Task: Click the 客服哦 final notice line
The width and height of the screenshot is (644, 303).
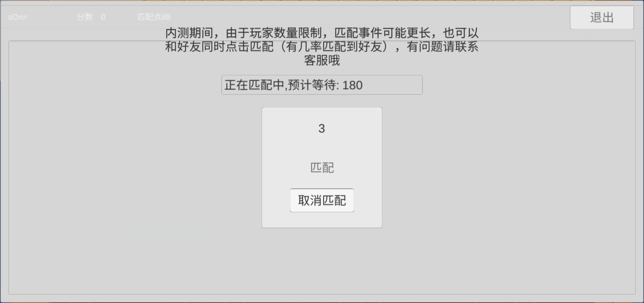Action: pyautogui.click(x=322, y=60)
